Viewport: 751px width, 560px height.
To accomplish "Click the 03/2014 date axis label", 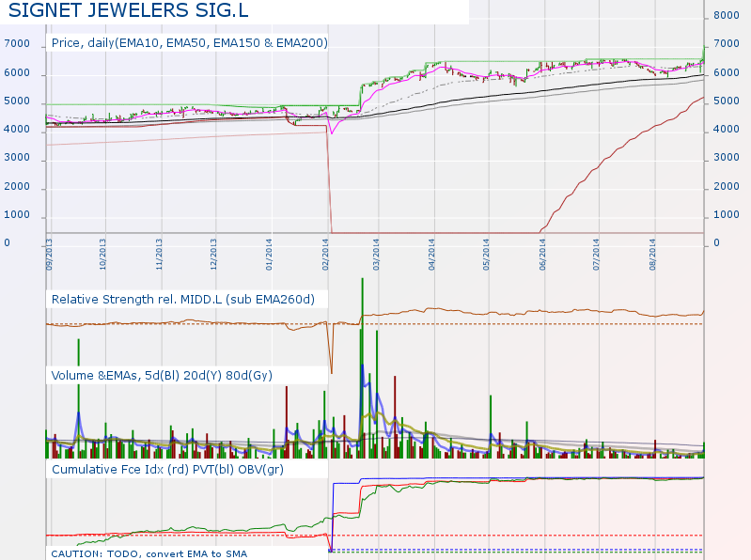I will point(377,255).
